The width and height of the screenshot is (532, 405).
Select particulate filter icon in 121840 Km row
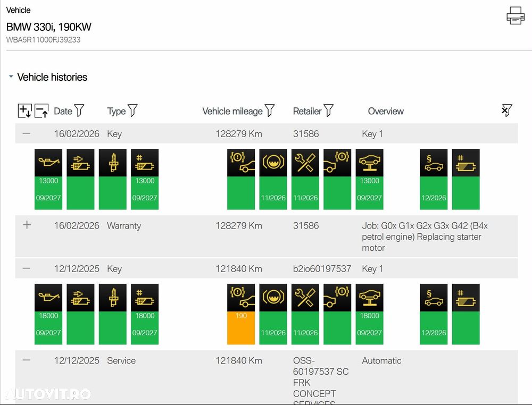pyautogui.click(x=466, y=298)
